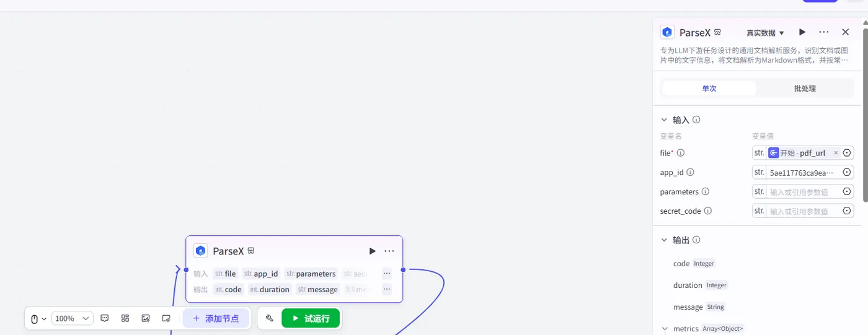Open the mouse interaction mode dropdown

[38, 318]
